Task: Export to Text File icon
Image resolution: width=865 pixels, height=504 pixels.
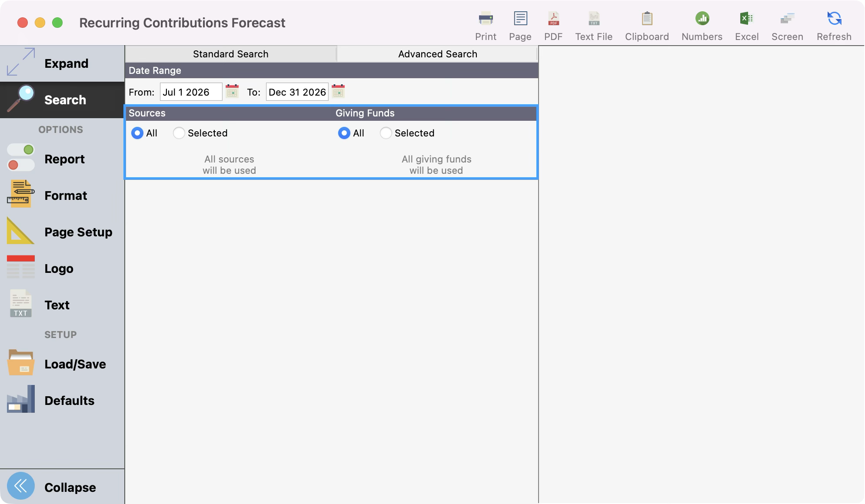Action: click(594, 19)
